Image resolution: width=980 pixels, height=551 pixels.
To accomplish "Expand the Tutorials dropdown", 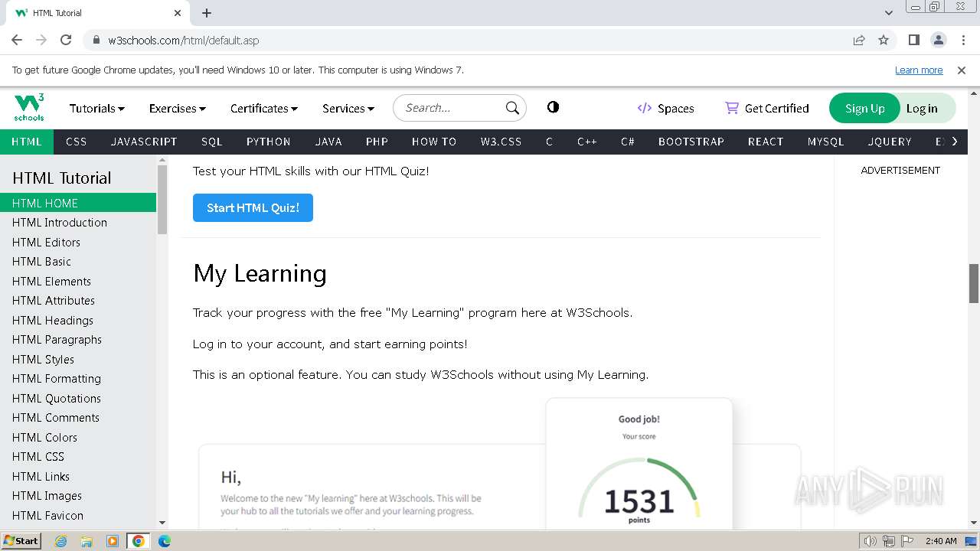I will click(97, 108).
